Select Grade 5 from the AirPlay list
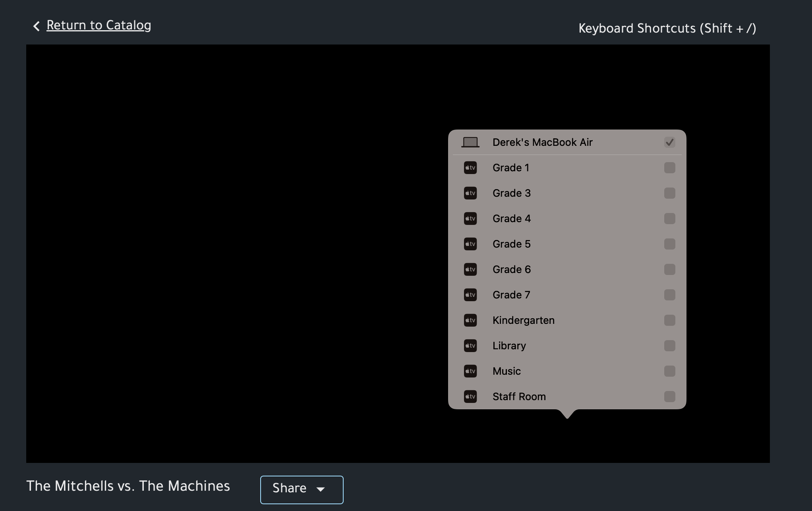This screenshot has height=511, width=812. point(511,244)
